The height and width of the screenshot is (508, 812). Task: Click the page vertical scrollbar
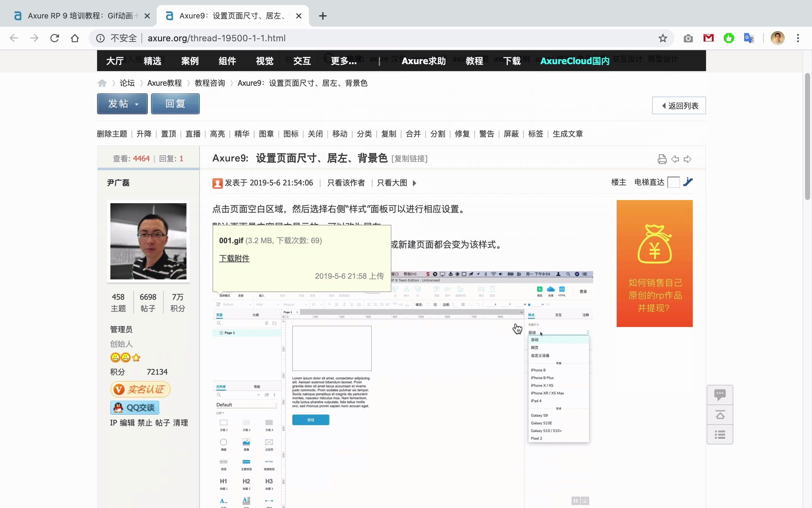(x=807, y=137)
